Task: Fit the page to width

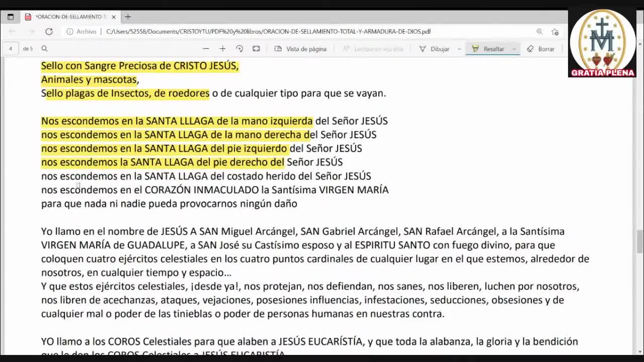Action: (x=256, y=49)
